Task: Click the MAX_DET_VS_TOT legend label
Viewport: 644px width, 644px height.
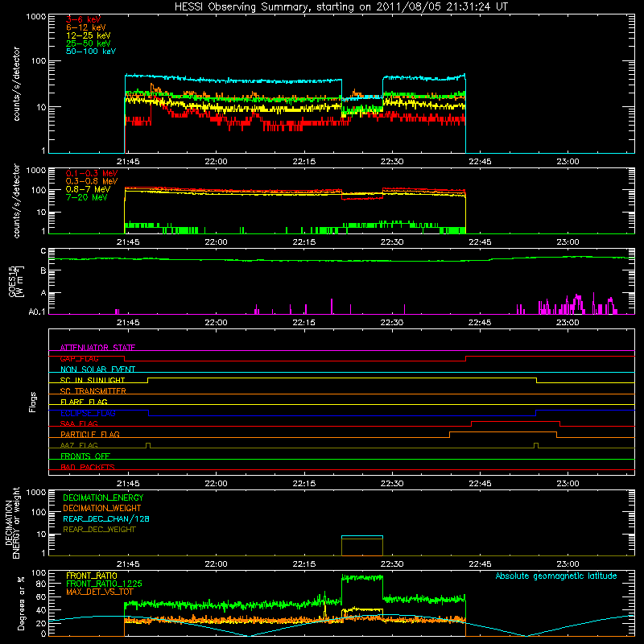Action: click(100, 592)
